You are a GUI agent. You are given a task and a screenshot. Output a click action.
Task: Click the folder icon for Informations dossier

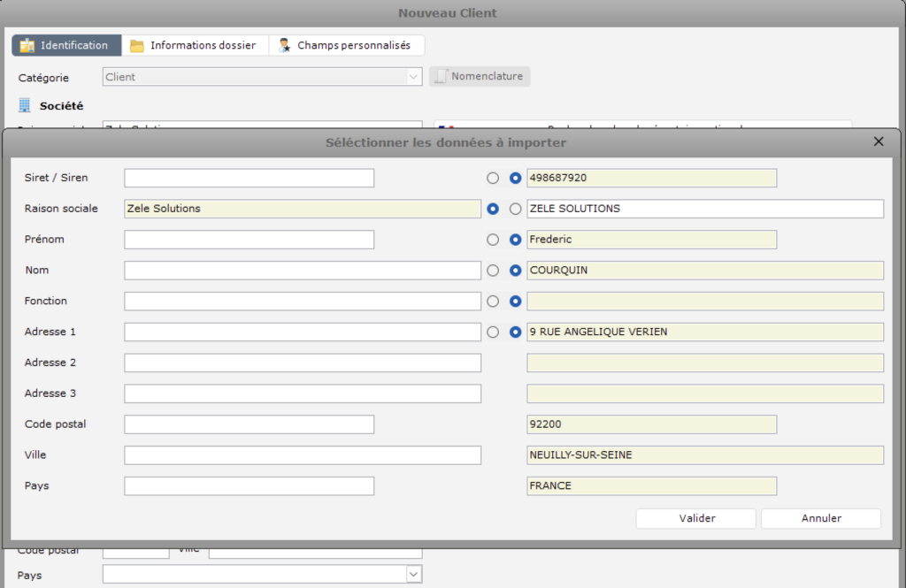click(x=137, y=45)
